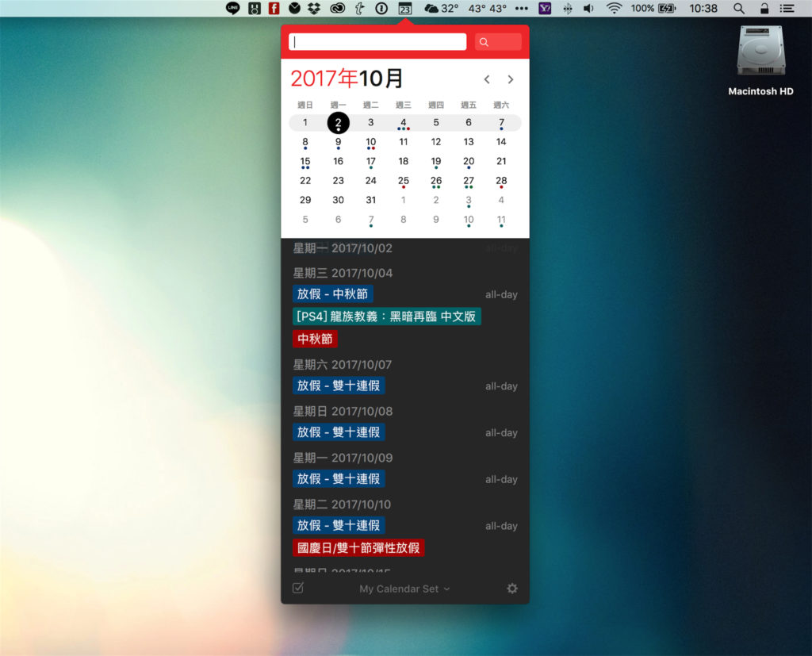Select October 10 in calendar
This screenshot has width=812, height=656.
(371, 143)
